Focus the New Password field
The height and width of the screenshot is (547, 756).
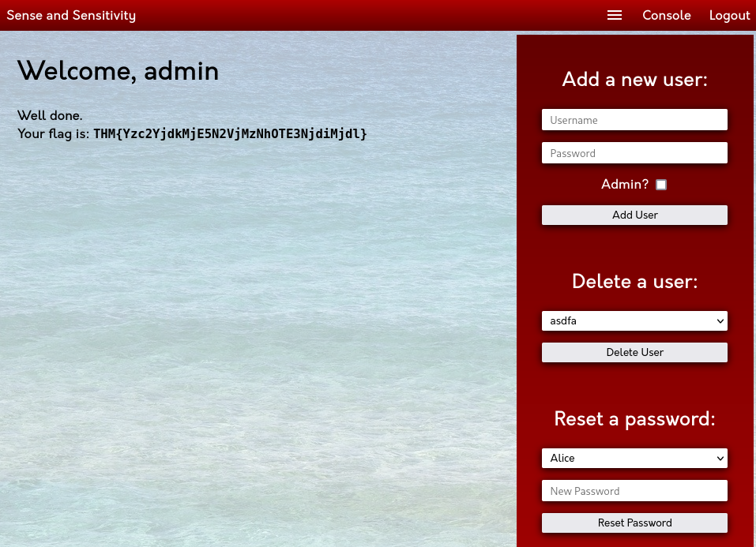634,491
